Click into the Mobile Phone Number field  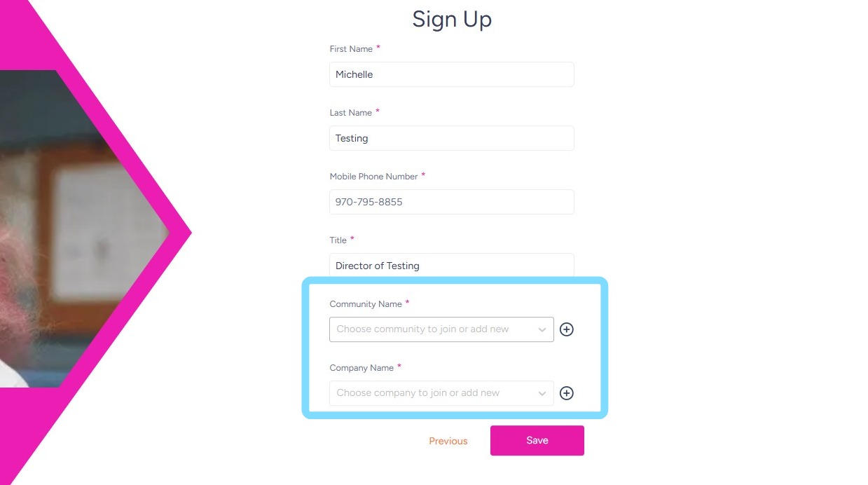[451, 202]
